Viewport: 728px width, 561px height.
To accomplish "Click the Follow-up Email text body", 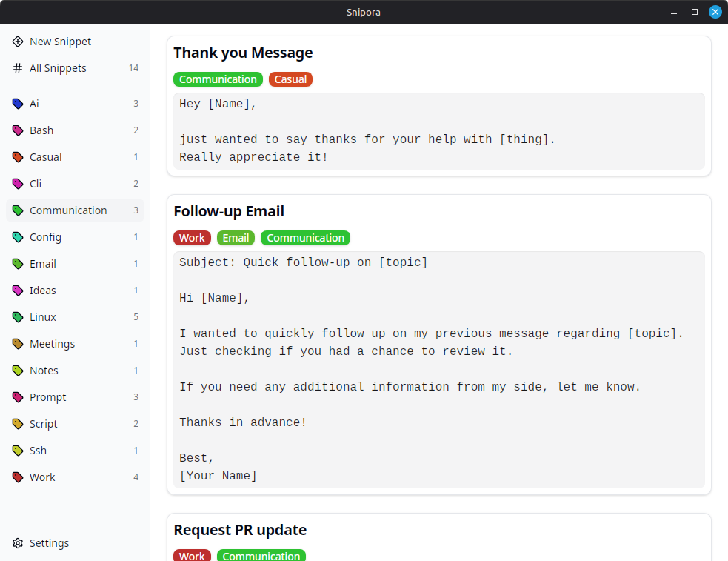I will pos(439,370).
